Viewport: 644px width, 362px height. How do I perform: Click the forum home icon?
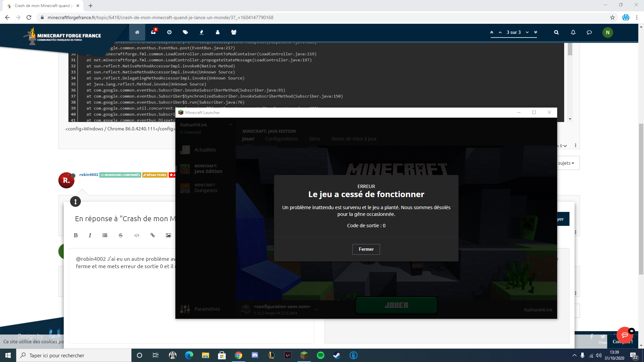click(x=137, y=32)
